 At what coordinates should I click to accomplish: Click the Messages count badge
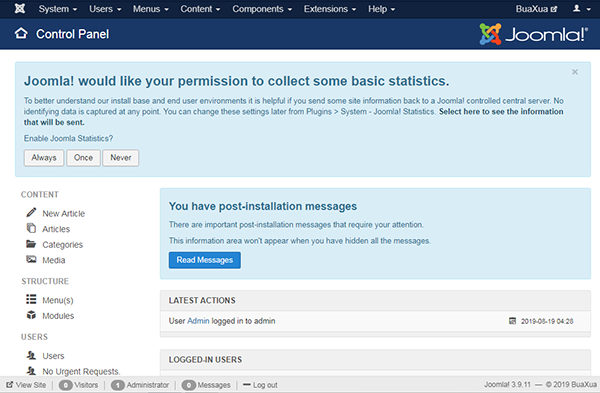tap(189, 385)
